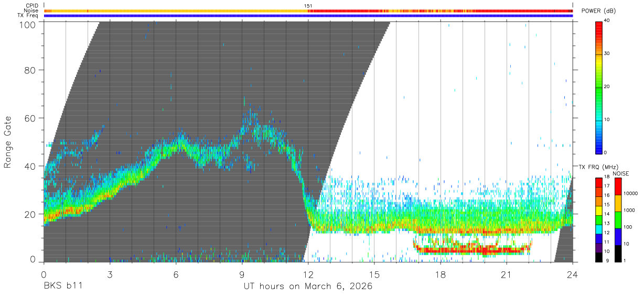
Task: Click the 'NOISE' legend title
Action: (621, 173)
